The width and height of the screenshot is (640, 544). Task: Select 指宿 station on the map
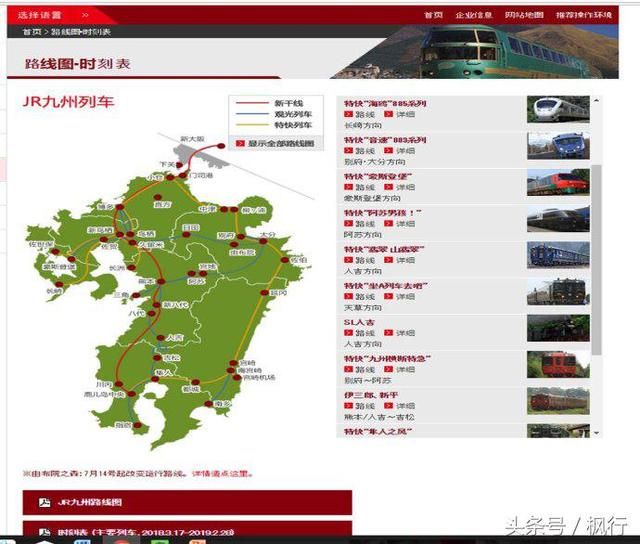coord(138,425)
